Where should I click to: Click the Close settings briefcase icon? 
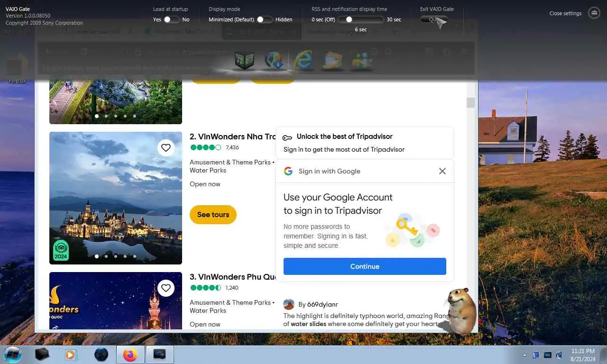click(x=594, y=13)
